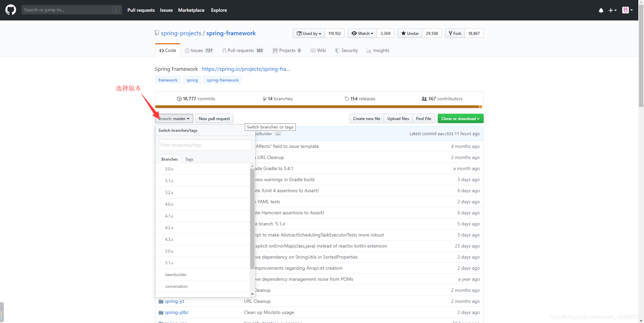This screenshot has height=323, width=644.
Task: Select branch 4.3.x
Action: tap(203, 239)
